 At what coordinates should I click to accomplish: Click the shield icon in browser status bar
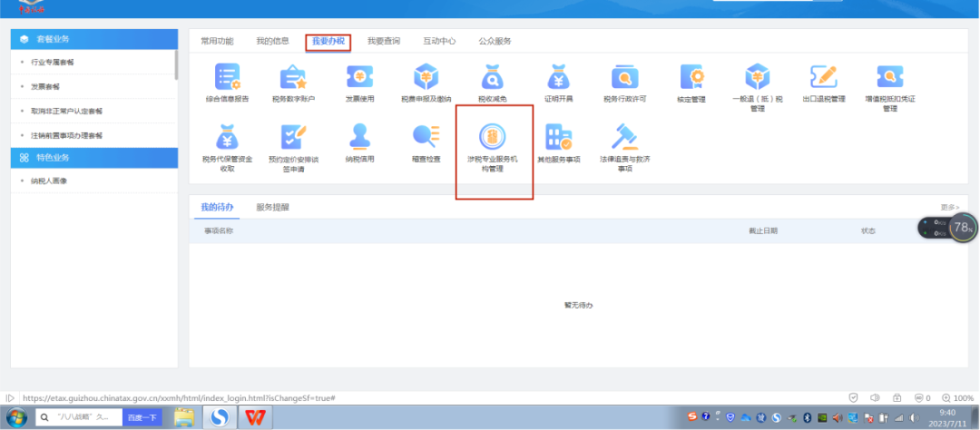(x=854, y=397)
